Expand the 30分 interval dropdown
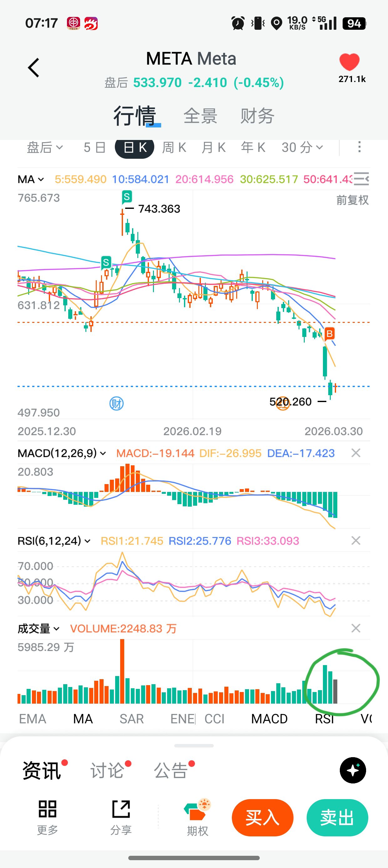The width and height of the screenshot is (388, 868). (x=302, y=147)
